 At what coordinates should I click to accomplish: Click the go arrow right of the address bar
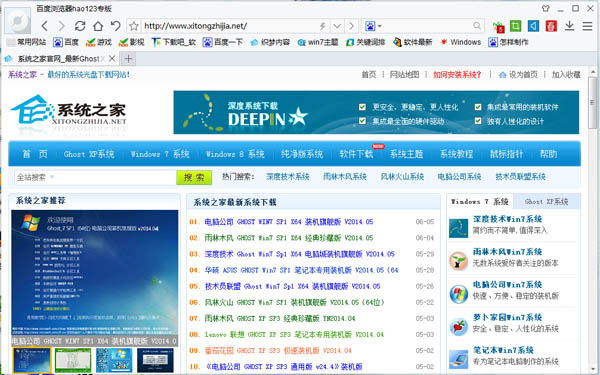[351, 26]
